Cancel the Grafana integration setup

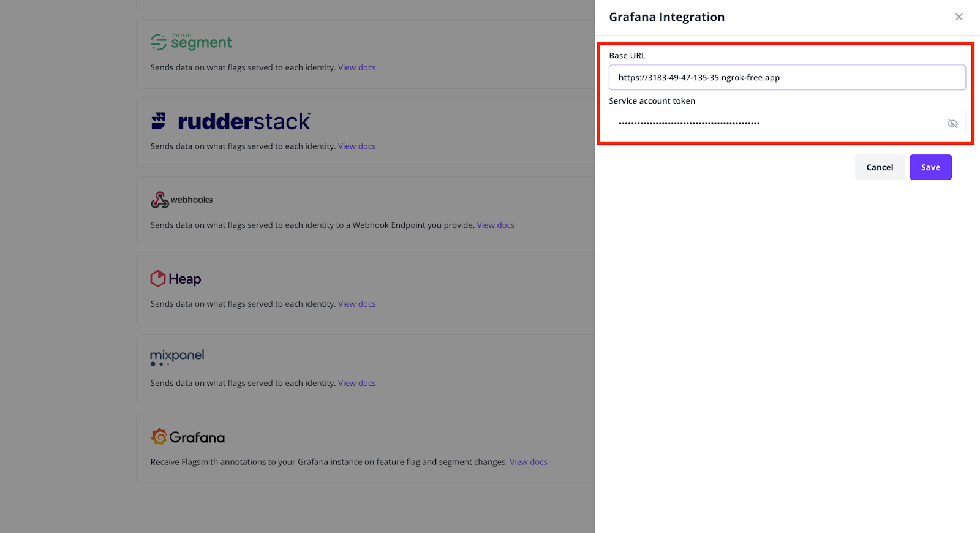point(880,167)
